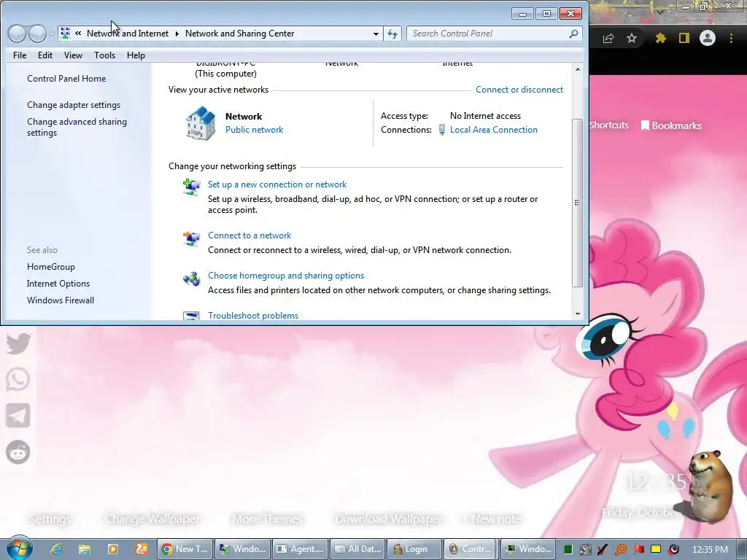Image resolution: width=747 pixels, height=560 pixels.
Task: Open Windows Explorer folder in taskbar
Action: click(85, 549)
